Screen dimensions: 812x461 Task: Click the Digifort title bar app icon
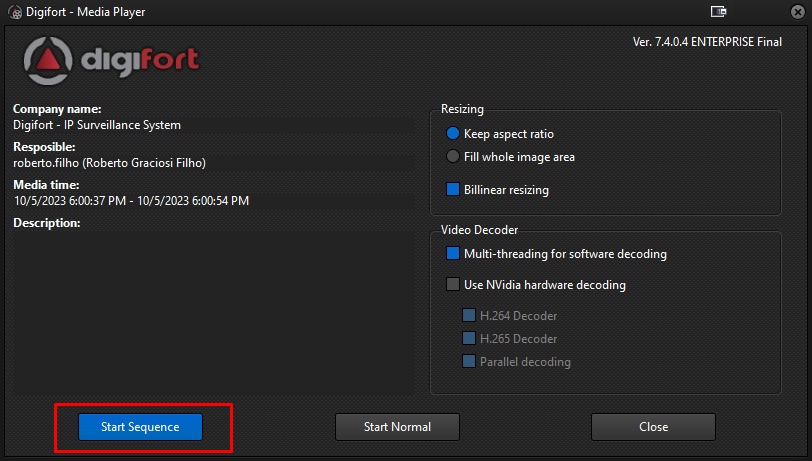click(15, 12)
